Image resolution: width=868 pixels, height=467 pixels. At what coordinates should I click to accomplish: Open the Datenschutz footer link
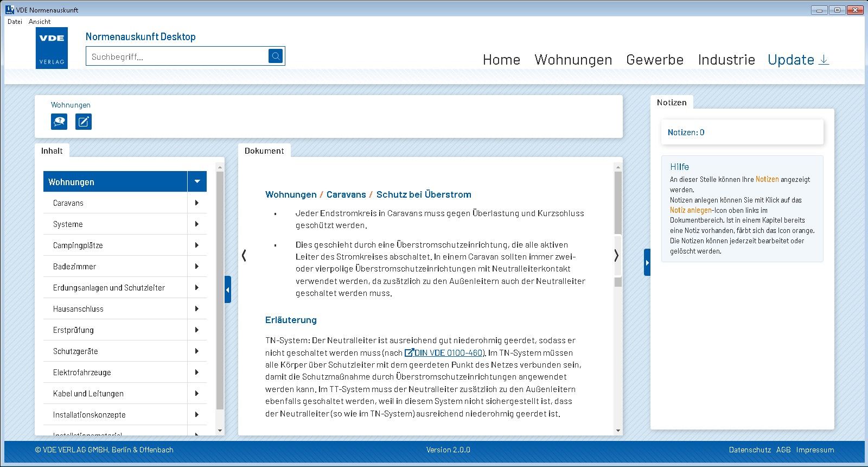(750, 450)
